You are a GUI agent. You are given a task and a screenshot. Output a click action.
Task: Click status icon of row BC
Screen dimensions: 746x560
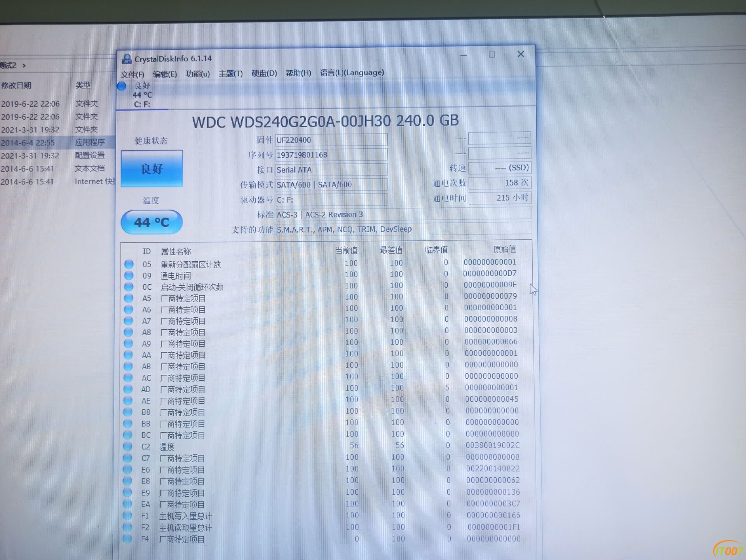(128, 435)
